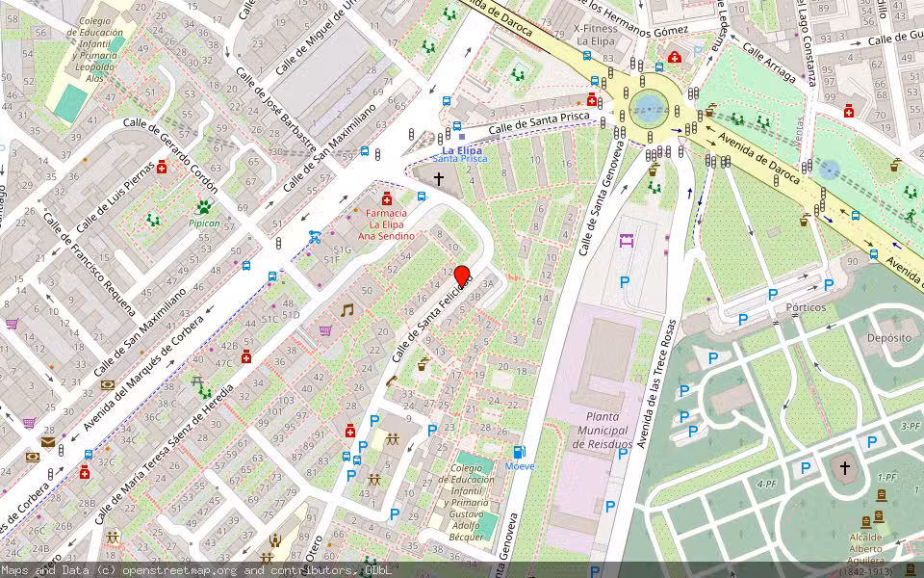Click the 'Alcalde Alberto Aguilera' memorial label
The image size is (924, 578).
pos(866,555)
